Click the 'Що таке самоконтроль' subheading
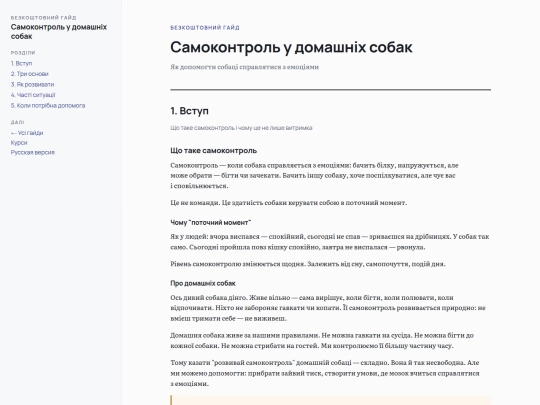 [214, 150]
